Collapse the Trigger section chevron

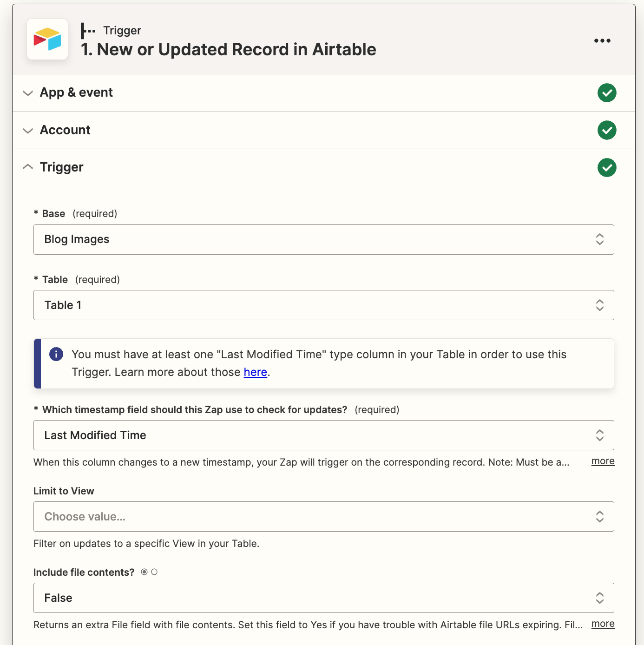pyautogui.click(x=28, y=166)
